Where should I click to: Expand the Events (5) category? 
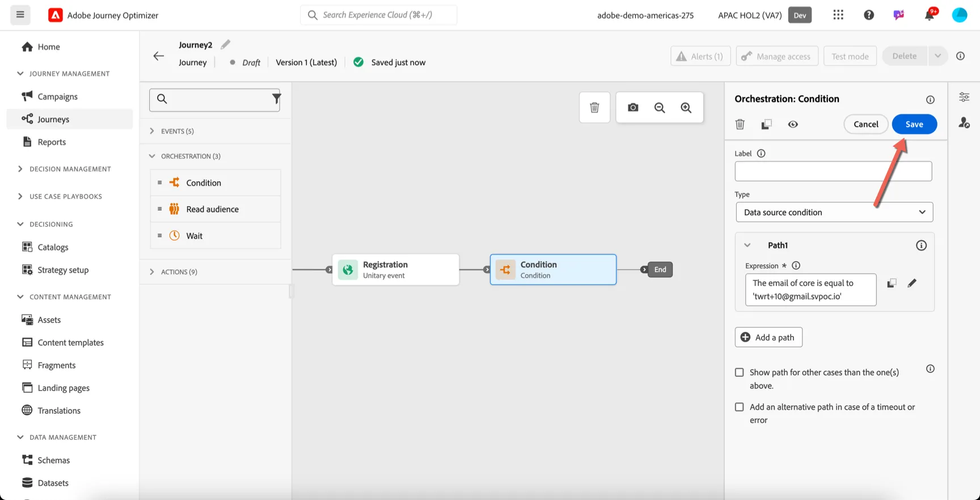151,131
